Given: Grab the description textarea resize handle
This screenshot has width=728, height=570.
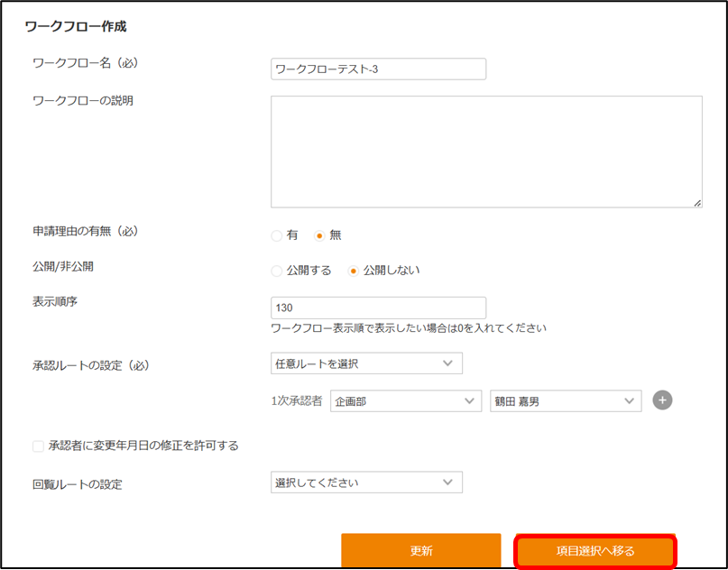Looking at the screenshot, I should point(697,203).
